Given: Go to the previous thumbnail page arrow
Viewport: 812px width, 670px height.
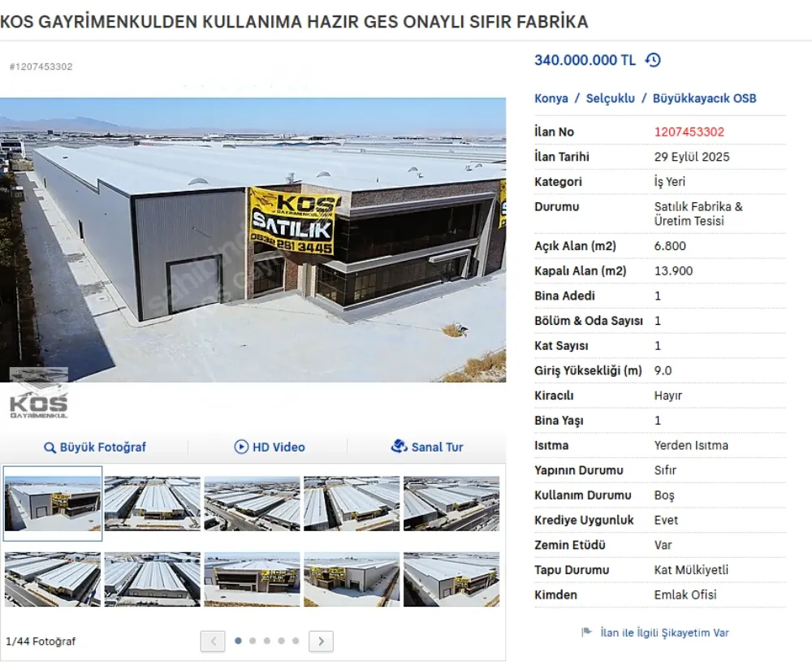Looking at the screenshot, I should pos(213,642).
